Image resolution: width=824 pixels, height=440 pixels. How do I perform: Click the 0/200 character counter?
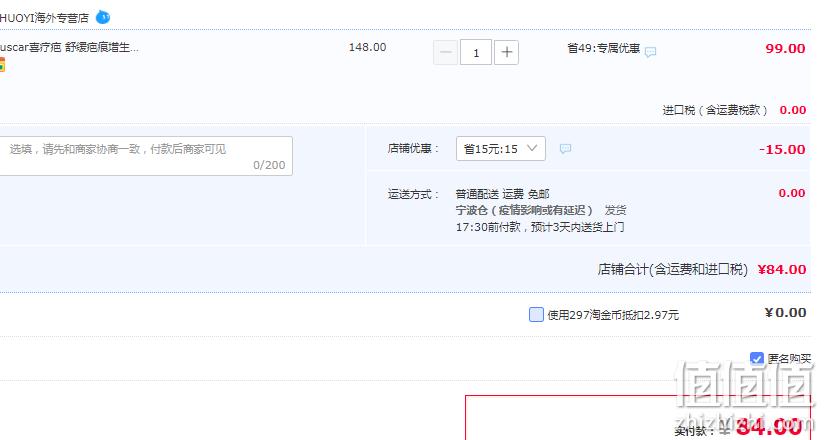[269, 165]
